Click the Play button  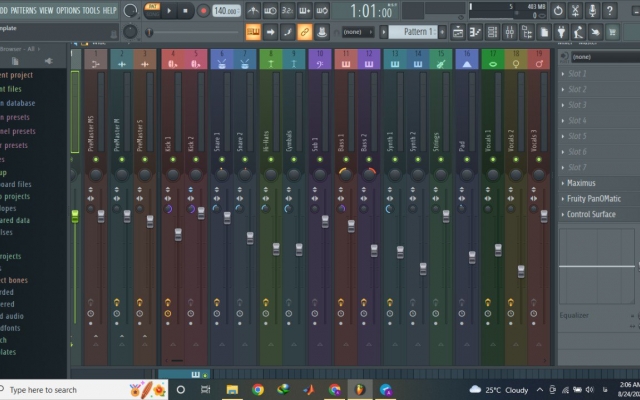pyautogui.click(x=169, y=11)
